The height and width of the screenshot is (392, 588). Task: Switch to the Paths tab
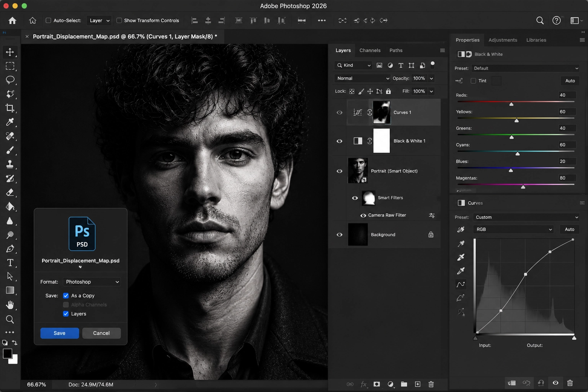point(396,50)
